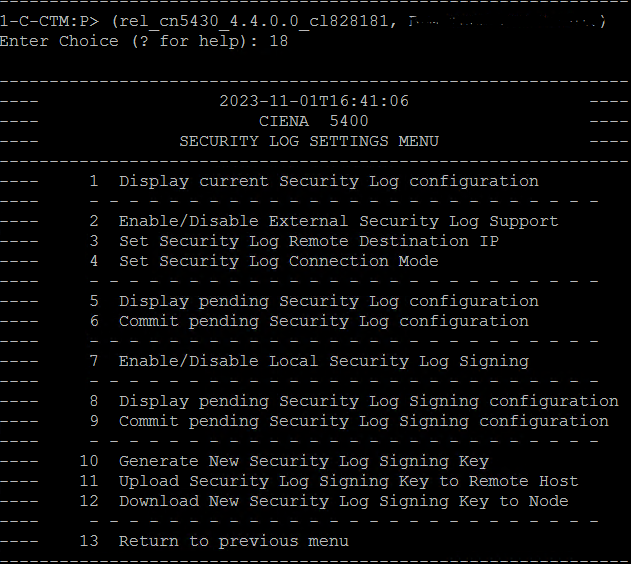
Task: Click 'Download New Security Log Signing Key to Node'
Action: [x=344, y=501]
